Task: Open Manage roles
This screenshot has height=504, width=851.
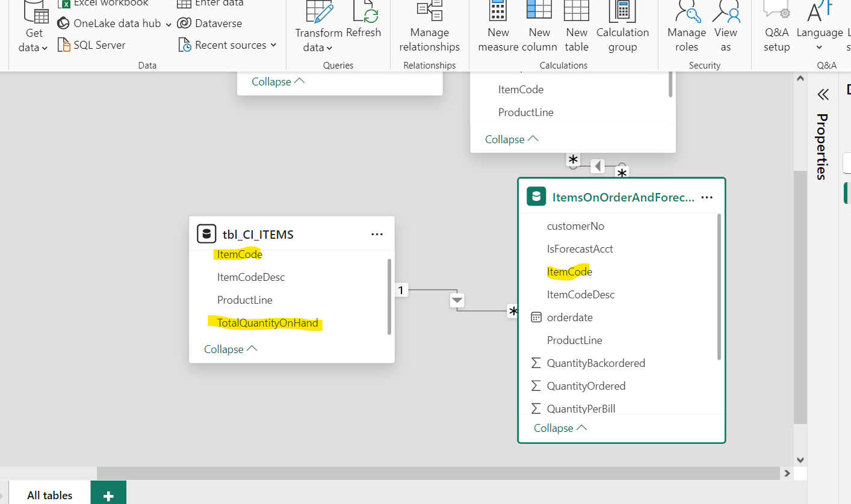Action: (687, 27)
